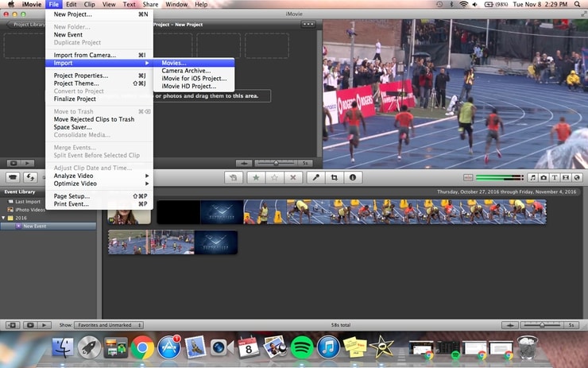Open Project Properties... menu item

[99, 76]
